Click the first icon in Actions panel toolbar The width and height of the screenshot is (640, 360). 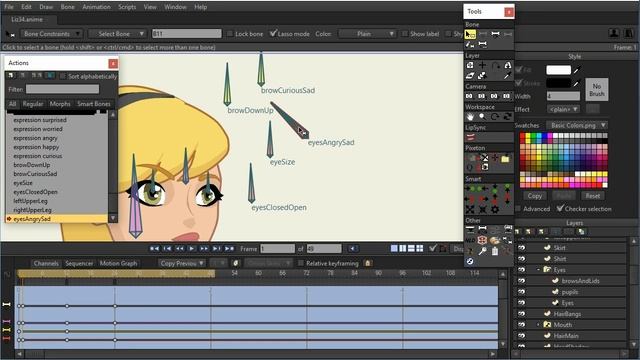pyautogui.click(x=11, y=76)
